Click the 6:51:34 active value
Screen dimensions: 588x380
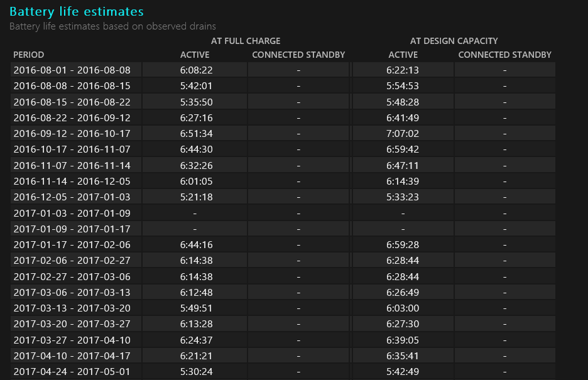point(195,133)
